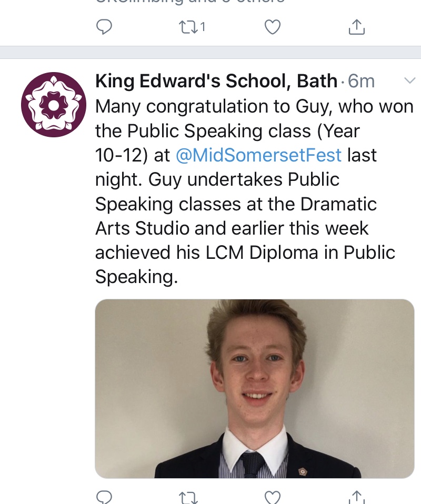Tap the cut-off 'and 5 others' text line
421x504 pixels.
click(189, 2)
